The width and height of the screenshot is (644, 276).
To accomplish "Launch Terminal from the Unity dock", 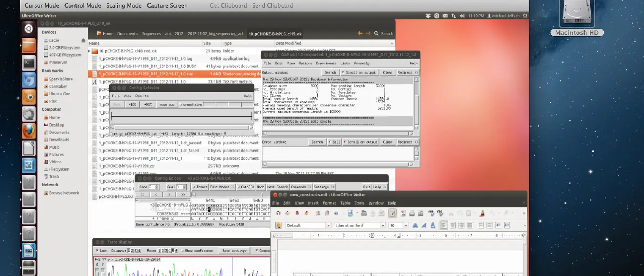I will click(x=29, y=63).
